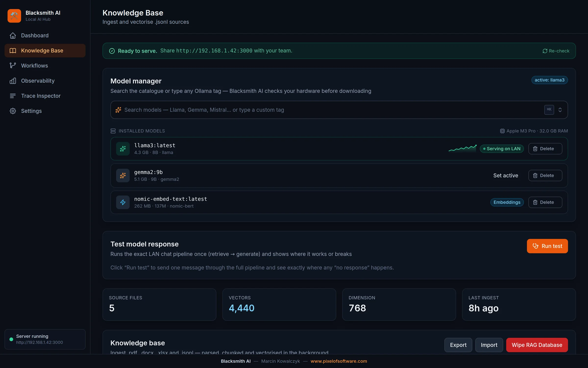The width and height of the screenshot is (588, 368).
Task: Select the llama3:latest model name
Action: 155,145
